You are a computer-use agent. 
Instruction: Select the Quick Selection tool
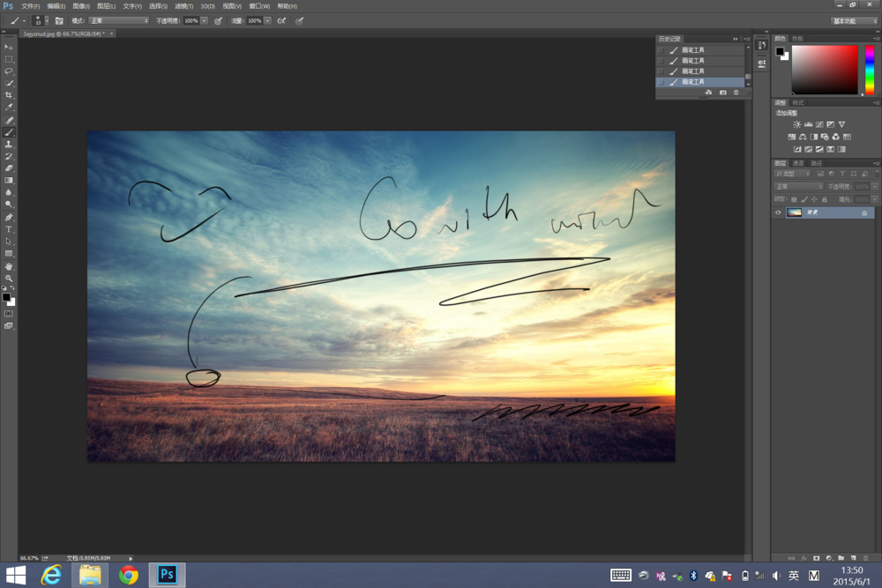(9, 83)
